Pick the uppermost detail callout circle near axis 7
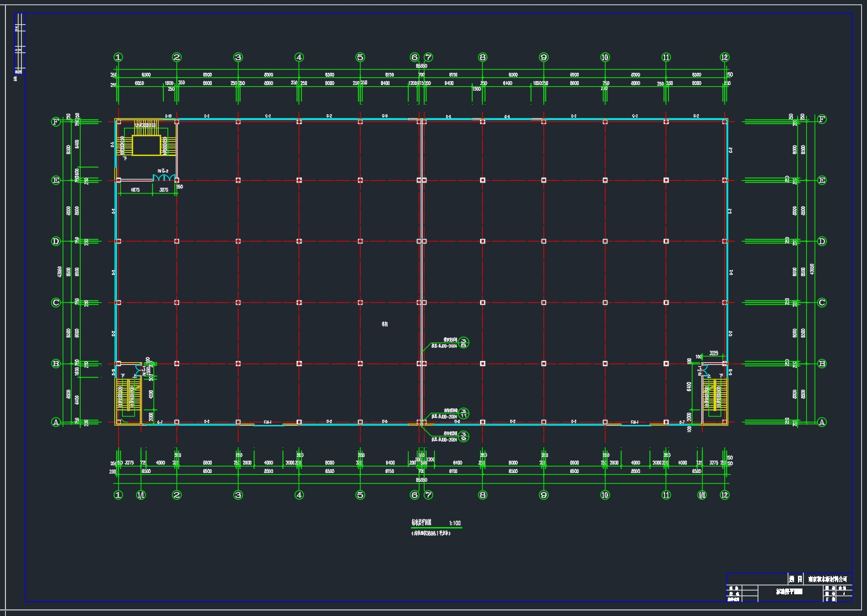 click(x=464, y=343)
